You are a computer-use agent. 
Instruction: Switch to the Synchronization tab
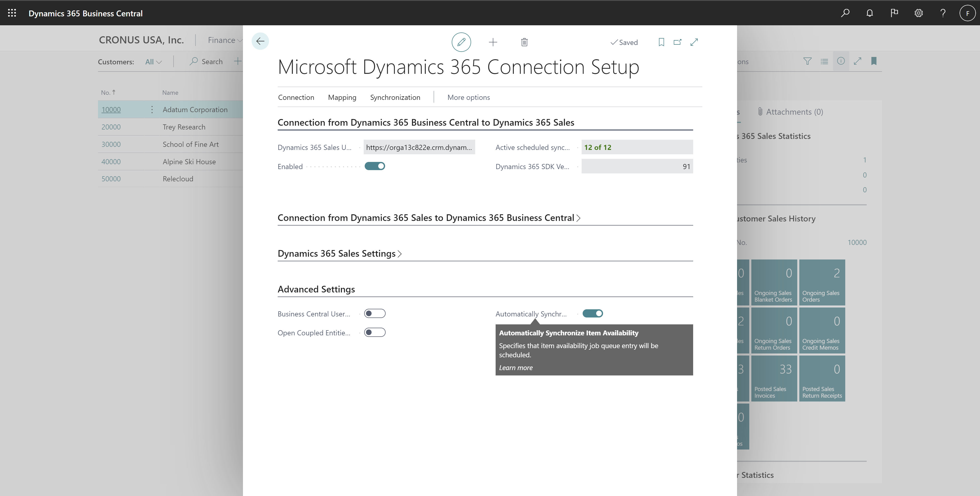(395, 97)
